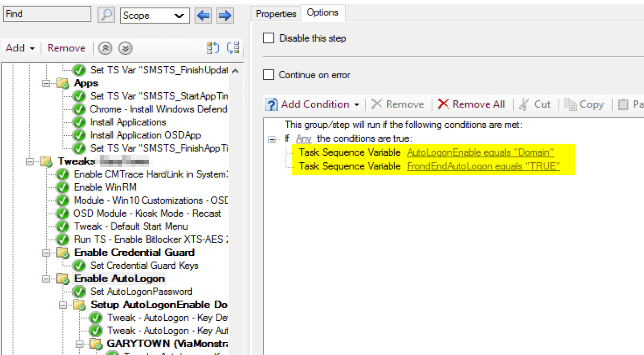
Task: Open the Add menu above tree
Action: pos(20,48)
